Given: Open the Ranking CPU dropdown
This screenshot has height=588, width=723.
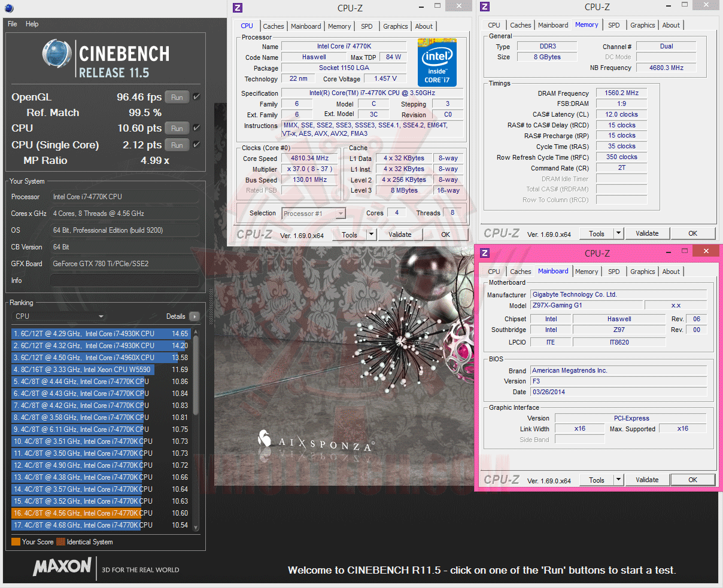Looking at the screenshot, I should pyautogui.click(x=59, y=316).
